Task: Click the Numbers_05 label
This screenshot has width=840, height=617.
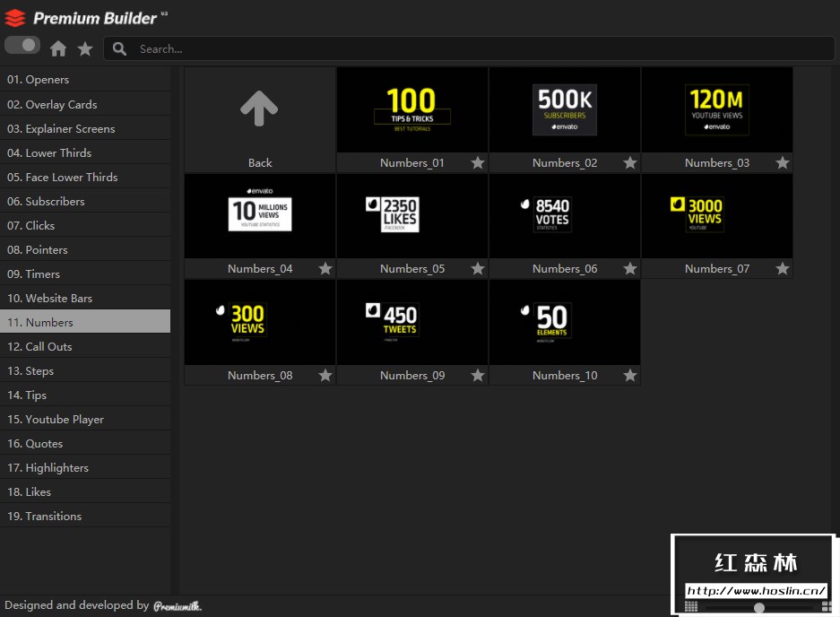Action: click(x=412, y=268)
